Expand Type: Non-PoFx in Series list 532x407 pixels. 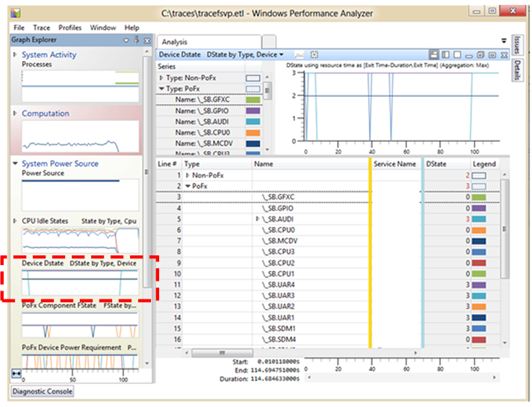click(161, 77)
